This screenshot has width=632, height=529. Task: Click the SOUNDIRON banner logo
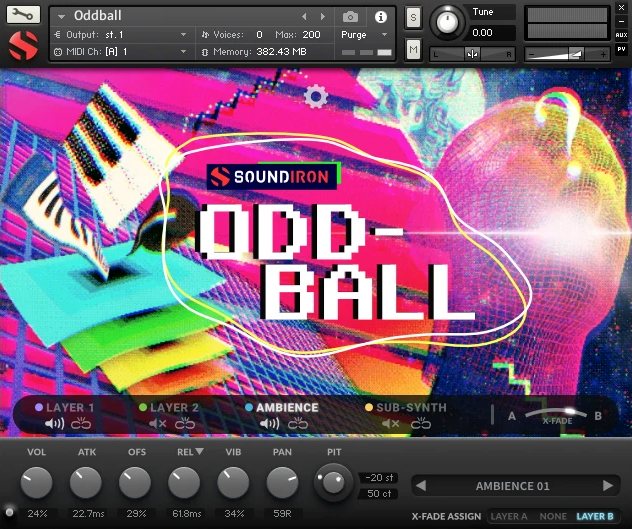pos(272,176)
